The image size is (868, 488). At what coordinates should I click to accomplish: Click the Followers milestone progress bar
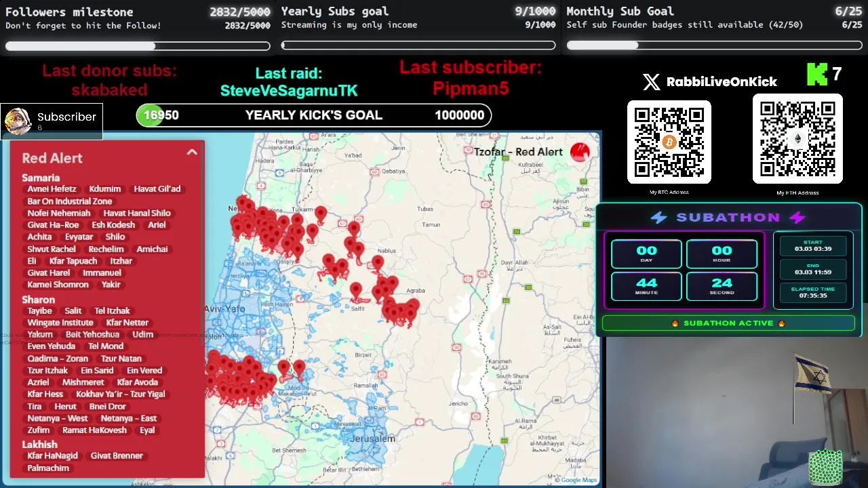[138, 46]
